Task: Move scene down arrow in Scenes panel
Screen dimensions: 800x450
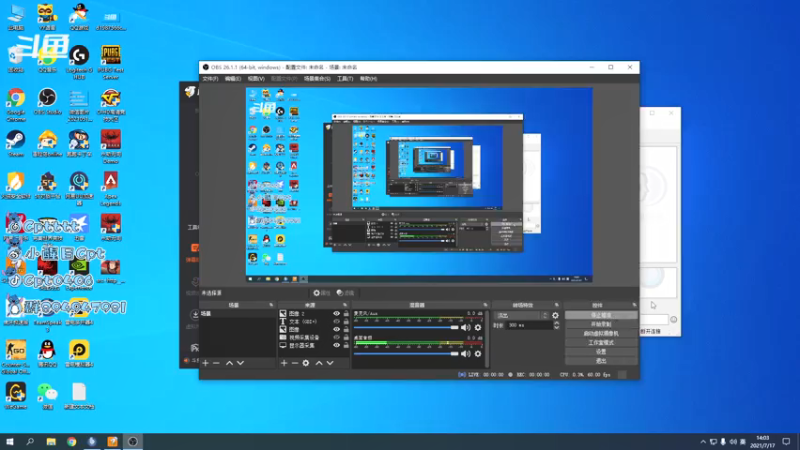Action: click(240, 363)
